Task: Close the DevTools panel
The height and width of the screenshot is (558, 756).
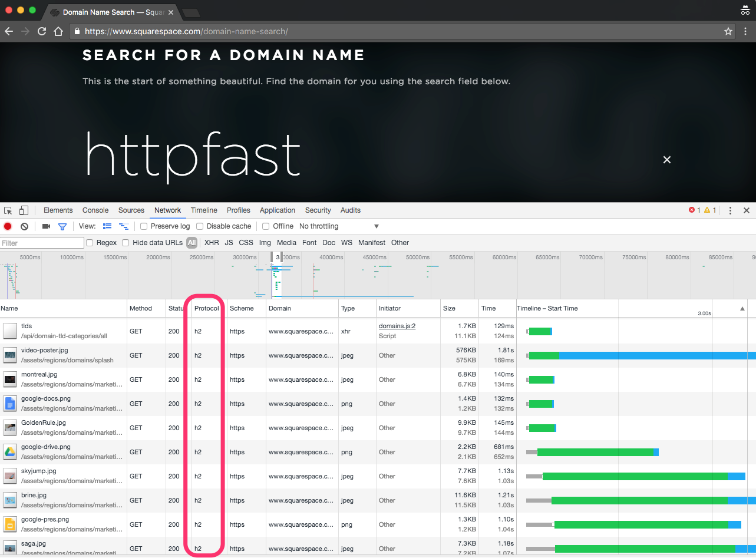Action: tap(747, 210)
